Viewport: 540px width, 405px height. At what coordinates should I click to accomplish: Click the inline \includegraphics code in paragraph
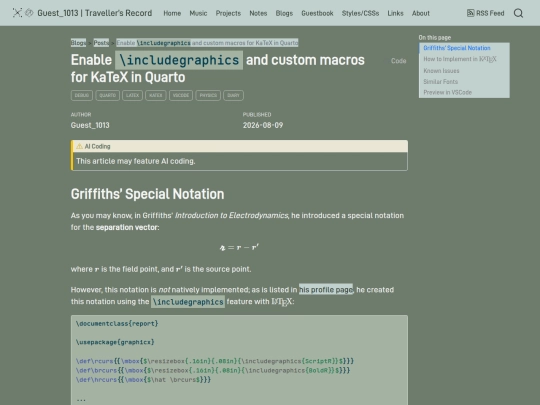(188, 302)
